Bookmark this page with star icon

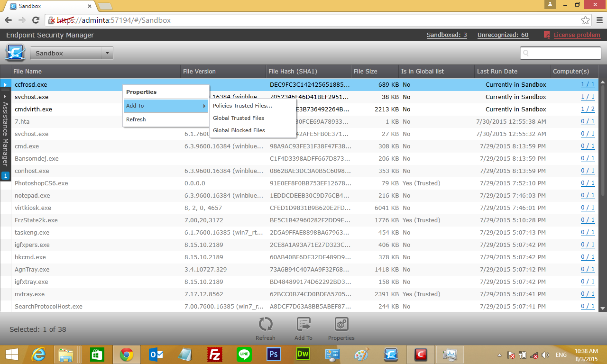pos(586,20)
